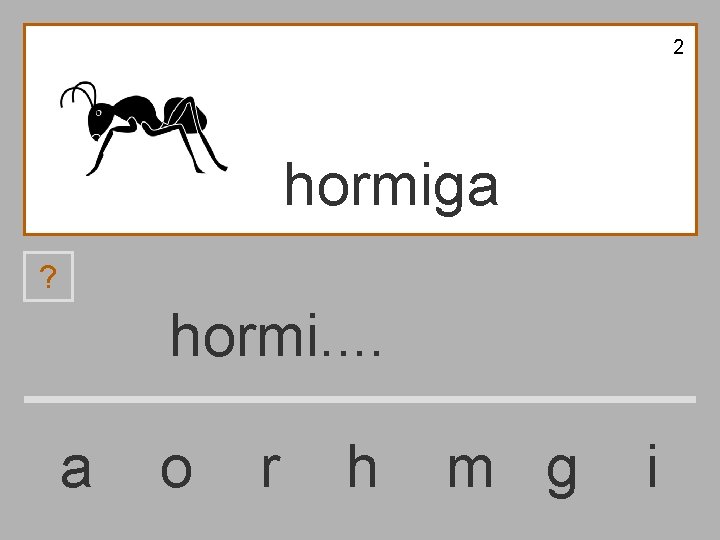Click the typed text "hormi" in answer line
This screenshot has height=540, width=720.
(244, 335)
